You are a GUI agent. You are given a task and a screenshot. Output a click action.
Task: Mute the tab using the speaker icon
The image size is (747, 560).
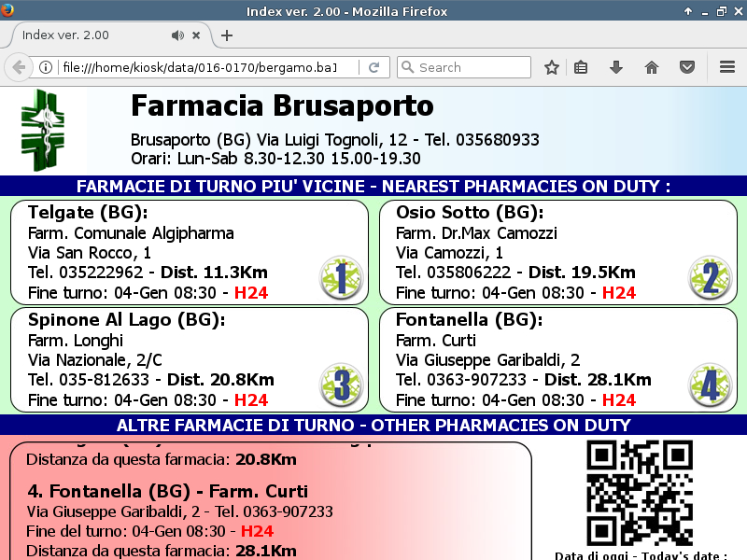(177, 35)
